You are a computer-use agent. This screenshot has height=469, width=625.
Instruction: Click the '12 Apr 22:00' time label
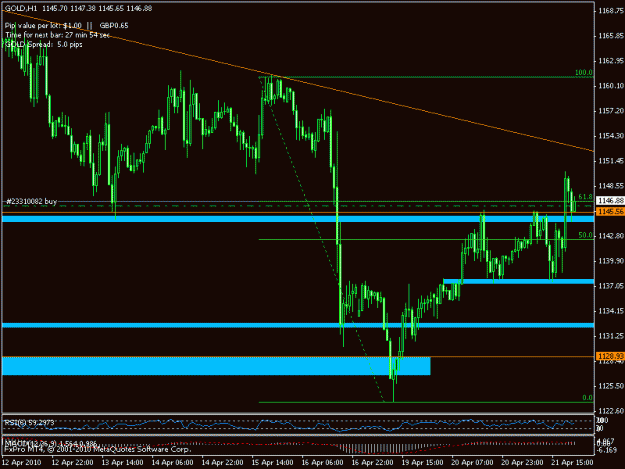73,463
